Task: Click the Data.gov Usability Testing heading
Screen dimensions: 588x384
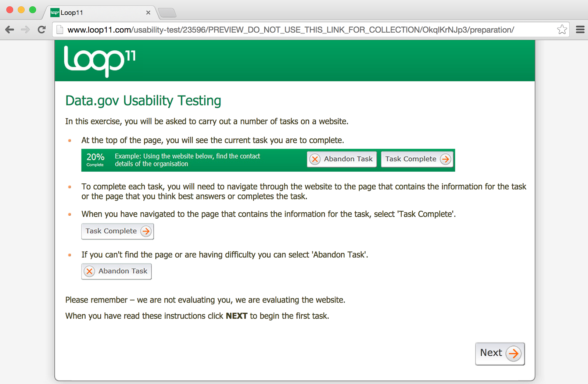Action: tap(143, 101)
